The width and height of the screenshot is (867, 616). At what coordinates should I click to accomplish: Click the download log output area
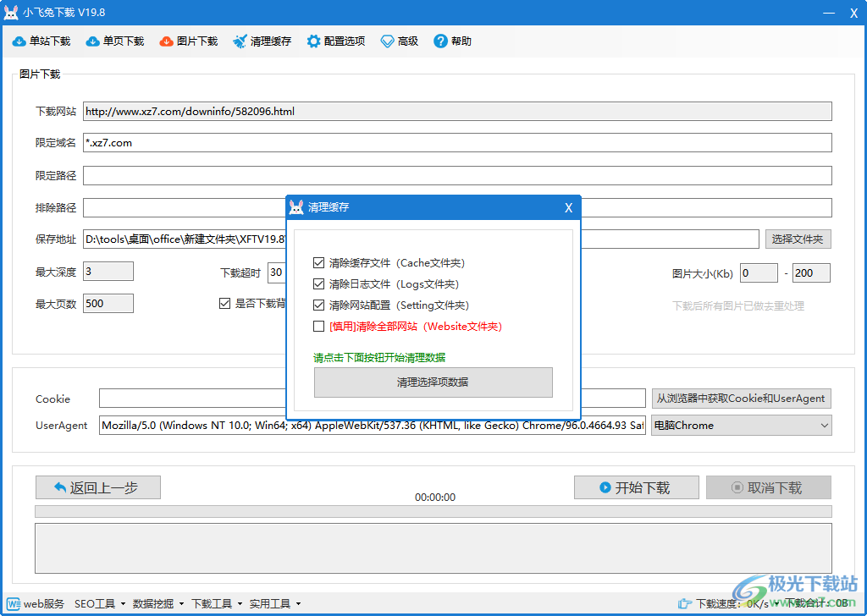click(433, 548)
